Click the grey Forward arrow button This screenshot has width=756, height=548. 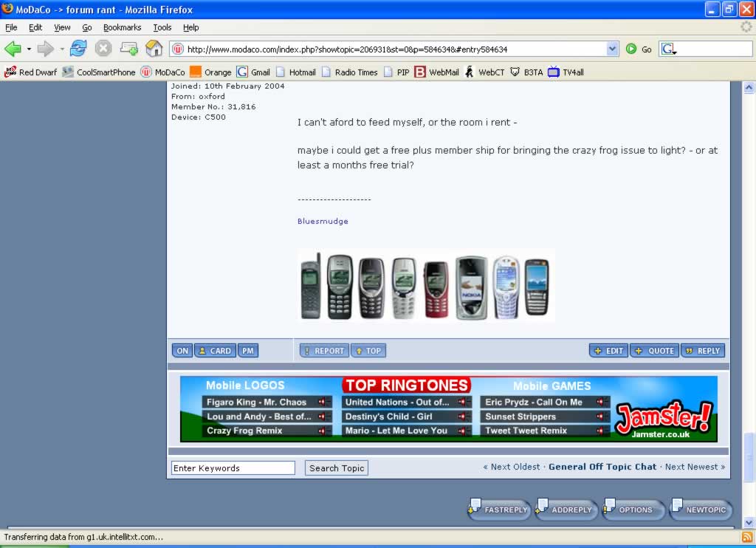45,49
